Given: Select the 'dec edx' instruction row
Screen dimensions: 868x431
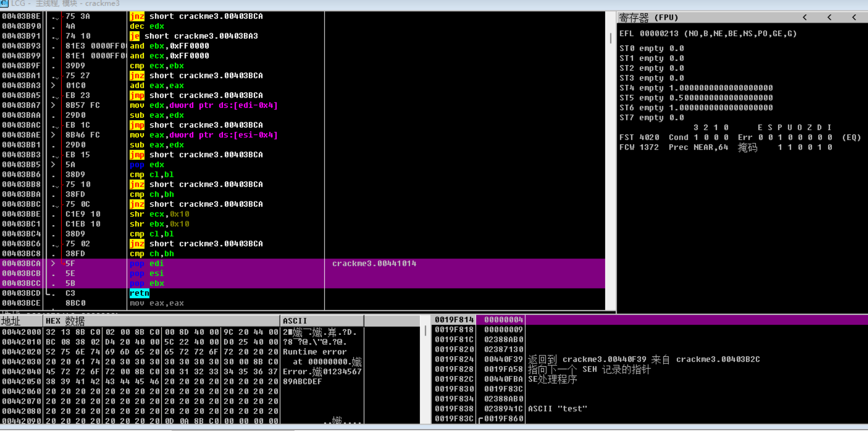Looking at the screenshot, I should point(302,26).
